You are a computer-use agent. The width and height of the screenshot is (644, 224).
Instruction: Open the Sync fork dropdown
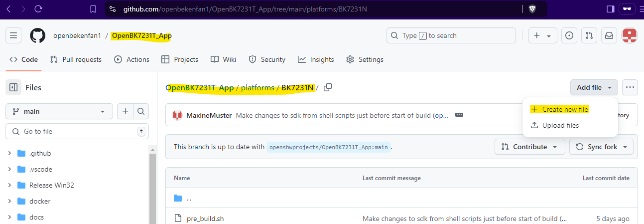coord(602,147)
